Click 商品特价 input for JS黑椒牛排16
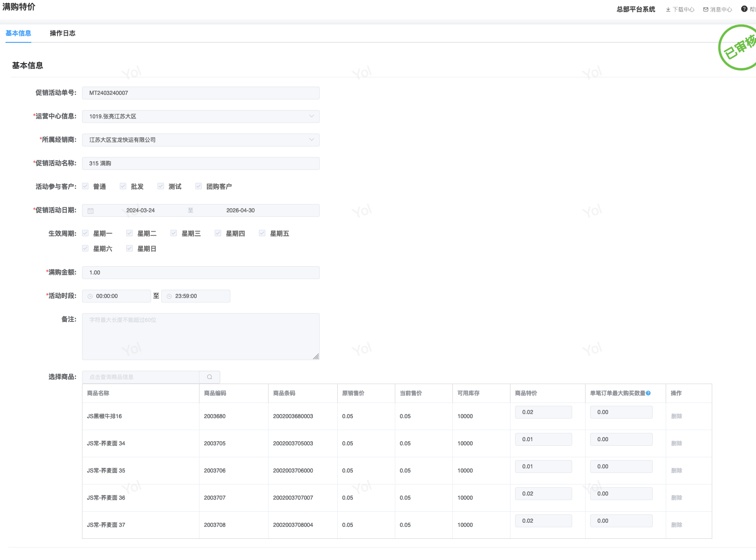The image size is (756, 560). click(x=544, y=412)
